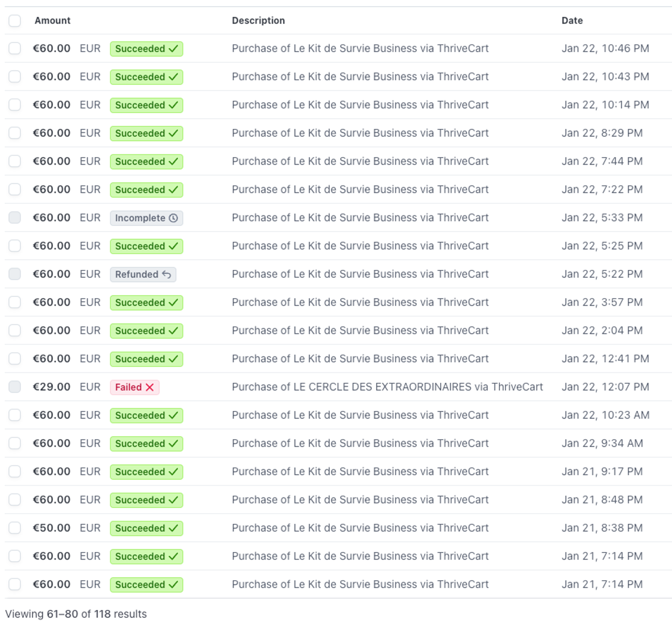
Task: Check the box for the Jan 22, 10:43 PM payment
Action: pos(14,77)
